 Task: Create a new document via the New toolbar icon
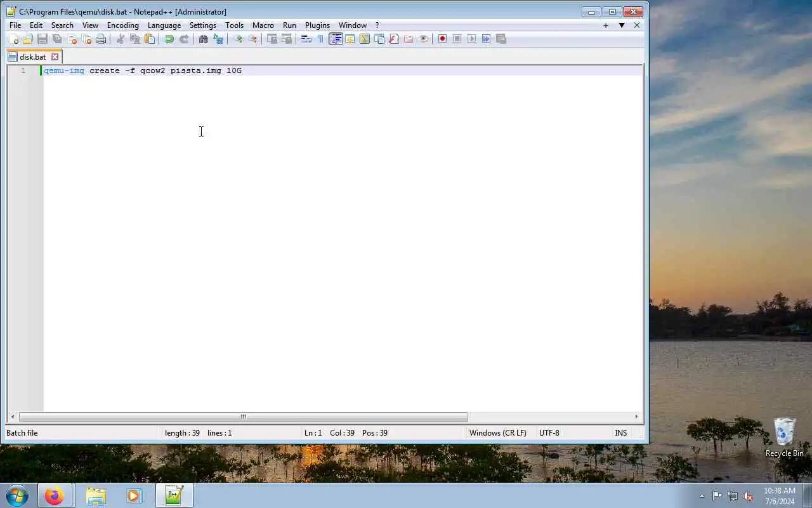tap(13, 39)
